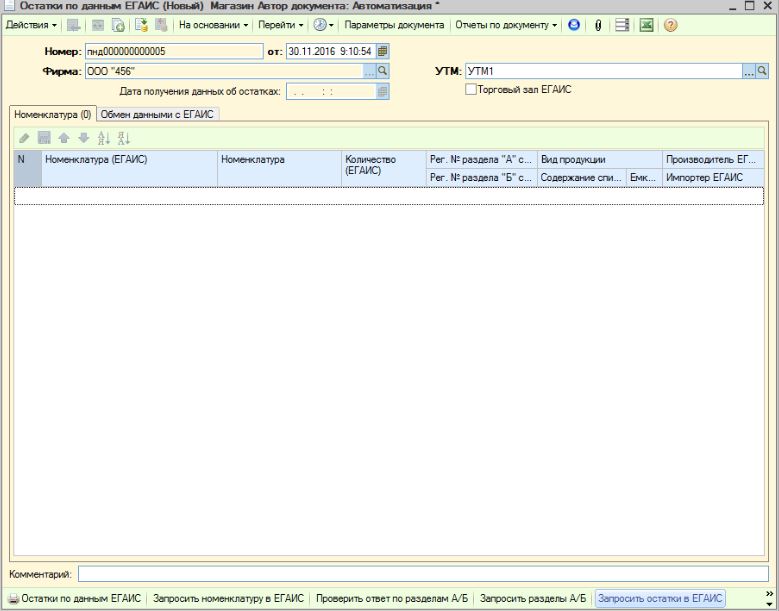Image resolution: width=779 pixels, height=611 pixels.
Task: Click the Номер input field
Action: pyautogui.click(x=172, y=51)
